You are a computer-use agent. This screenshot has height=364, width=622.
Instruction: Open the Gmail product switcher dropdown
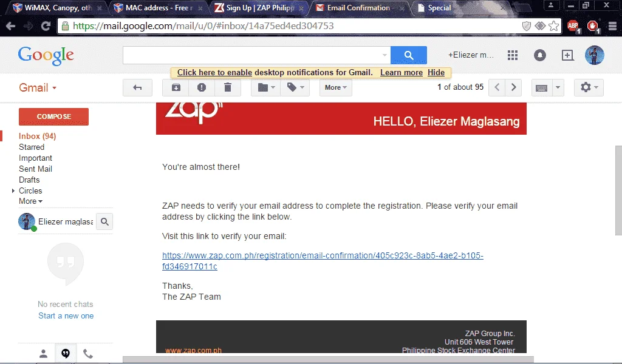point(38,87)
